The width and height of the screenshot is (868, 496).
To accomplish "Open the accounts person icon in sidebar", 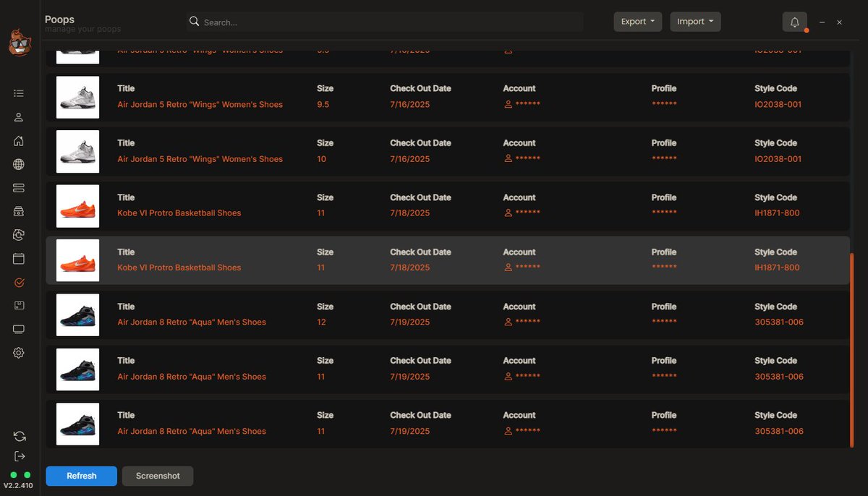I will (x=19, y=117).
